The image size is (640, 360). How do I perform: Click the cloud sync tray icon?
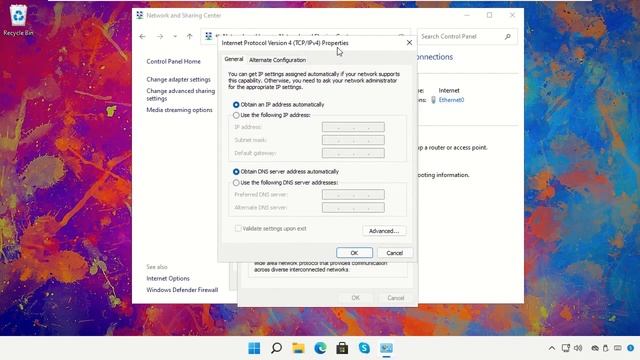pos(595,348)
